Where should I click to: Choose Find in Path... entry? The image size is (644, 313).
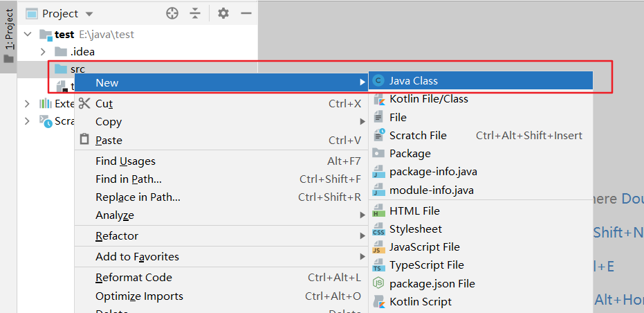point(221,179)
